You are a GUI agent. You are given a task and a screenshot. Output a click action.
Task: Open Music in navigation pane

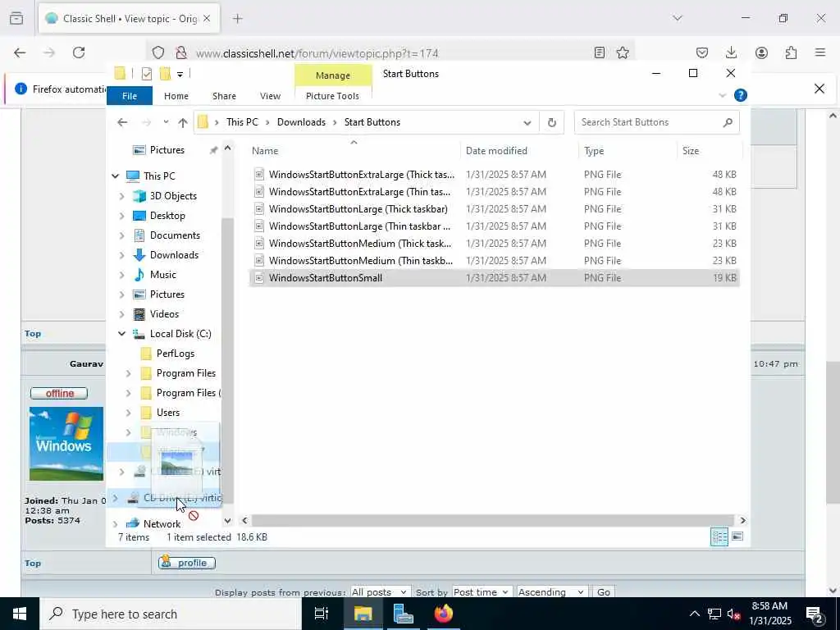(x=163, y=275)
